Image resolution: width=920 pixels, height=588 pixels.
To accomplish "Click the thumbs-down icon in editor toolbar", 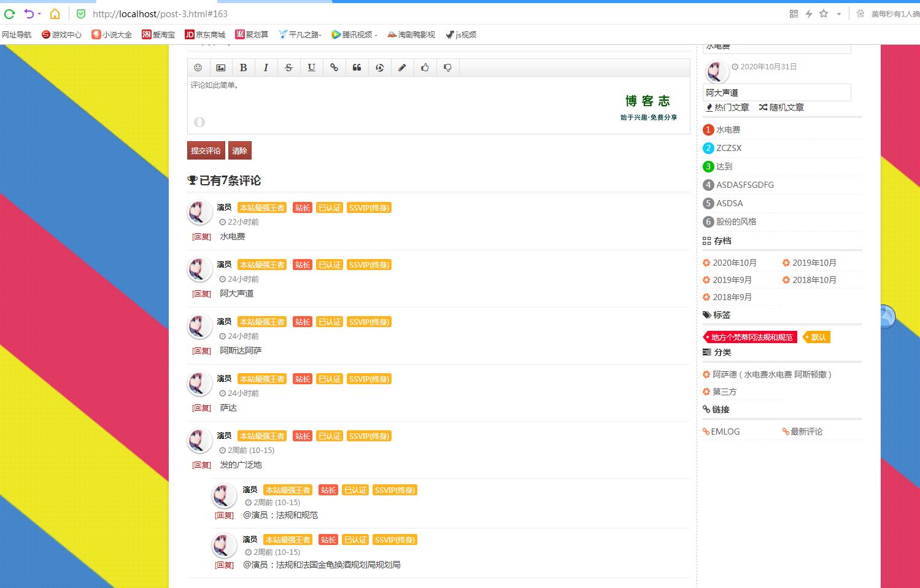I will tap(447, 68).
